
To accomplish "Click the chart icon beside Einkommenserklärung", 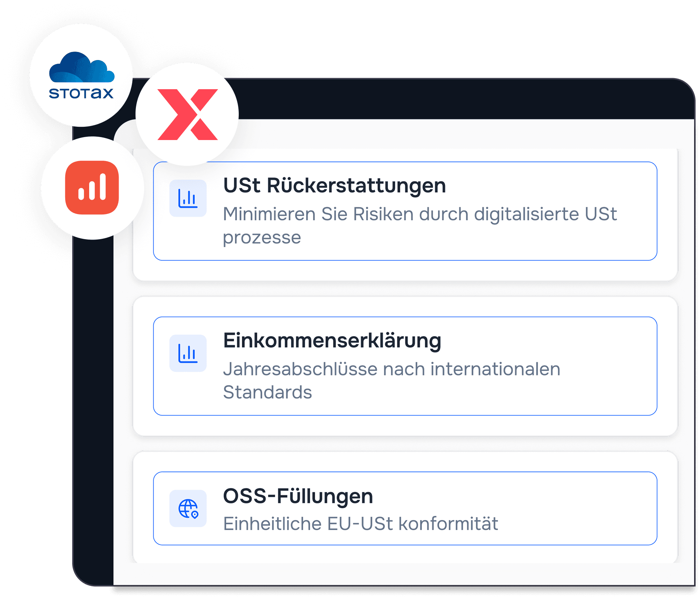I will point(188,353).
